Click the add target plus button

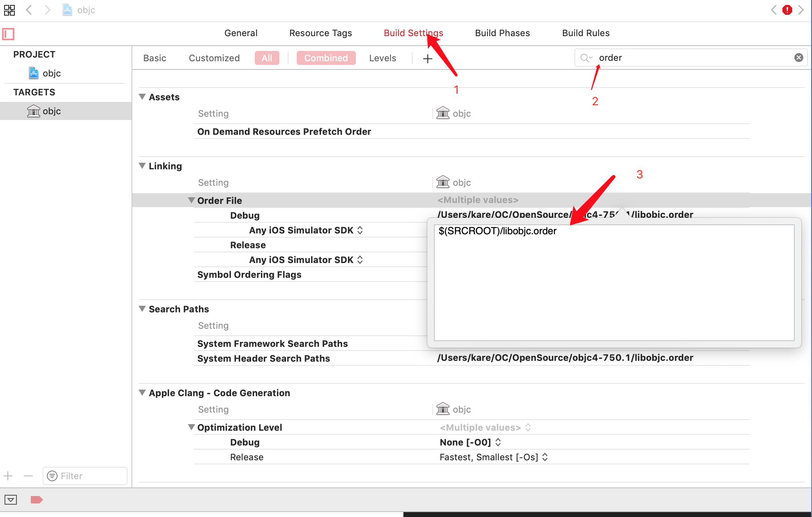coord(8,476)
